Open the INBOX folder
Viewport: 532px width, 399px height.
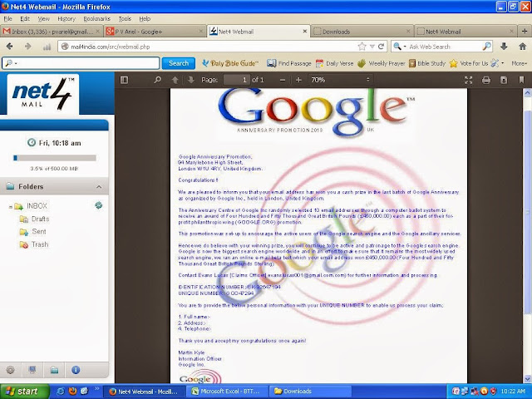(x=37, y=206)
